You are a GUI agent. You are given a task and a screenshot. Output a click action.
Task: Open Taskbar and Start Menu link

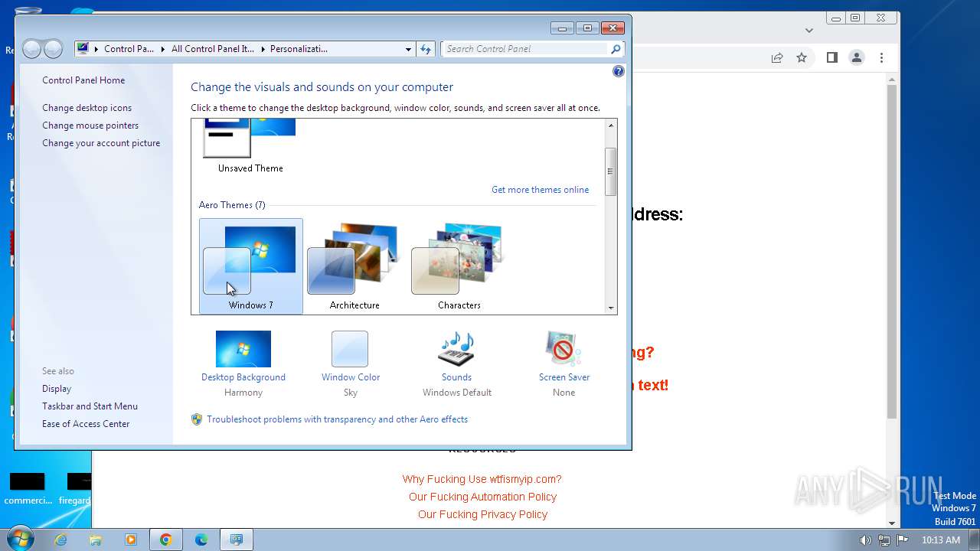point(90,406)
